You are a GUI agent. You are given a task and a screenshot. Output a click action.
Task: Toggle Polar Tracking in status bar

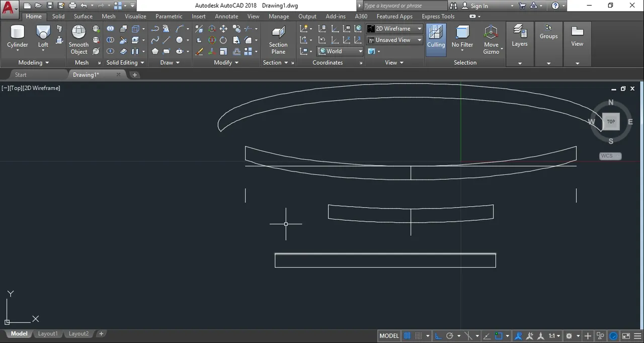coord(450,336)
